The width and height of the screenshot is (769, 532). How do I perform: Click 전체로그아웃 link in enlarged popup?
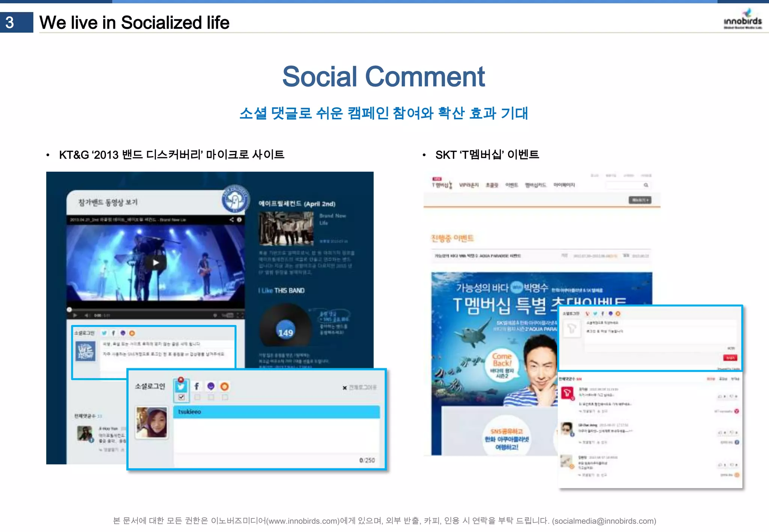click(359, 388)
